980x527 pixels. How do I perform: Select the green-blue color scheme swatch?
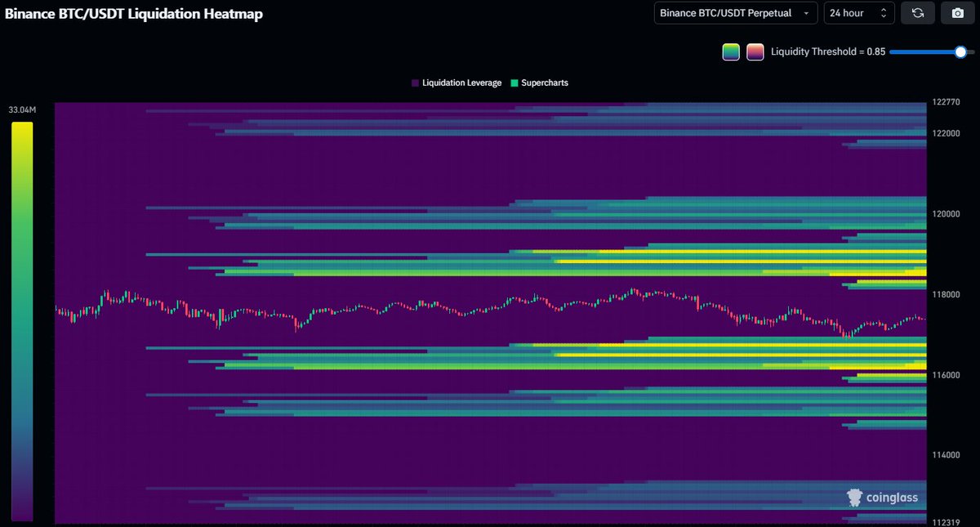pyautogui.click(x=731, y=51)
